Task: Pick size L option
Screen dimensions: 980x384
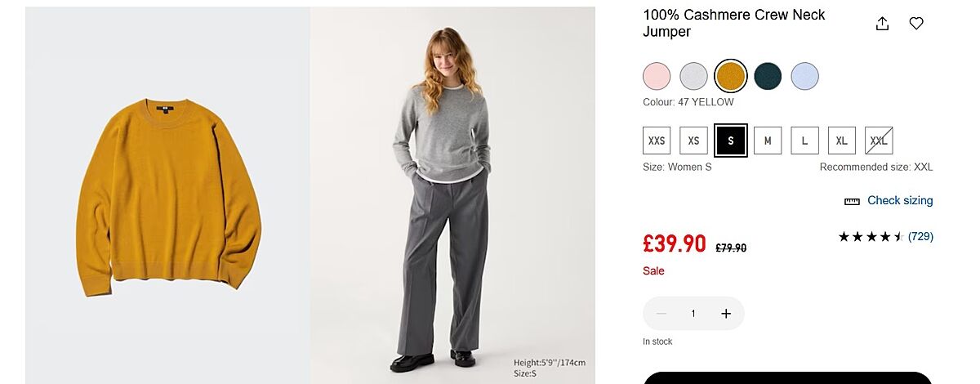Action: click(804, 141)
